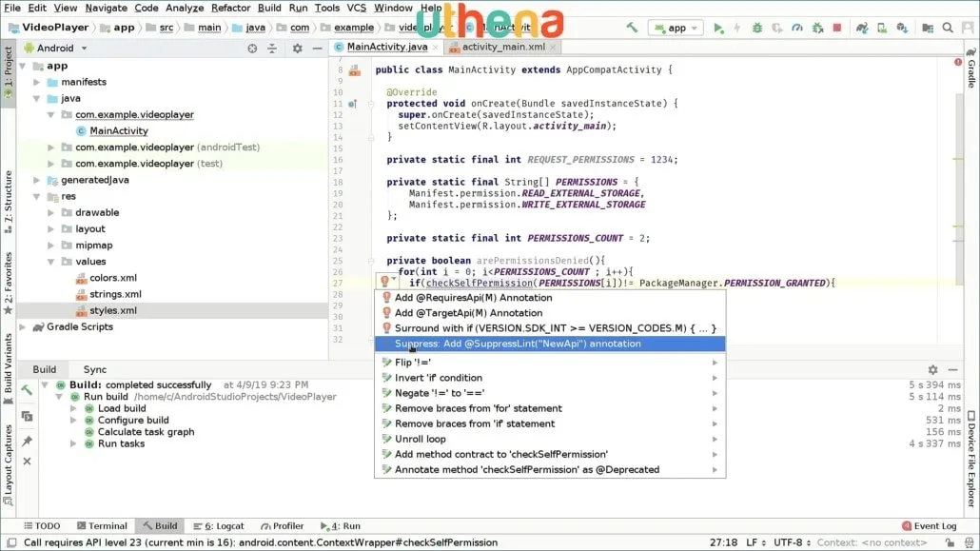This screenshot has height=551, width=980.
Task: Toggle the Project tool window side tab
Action: point(9,72)
